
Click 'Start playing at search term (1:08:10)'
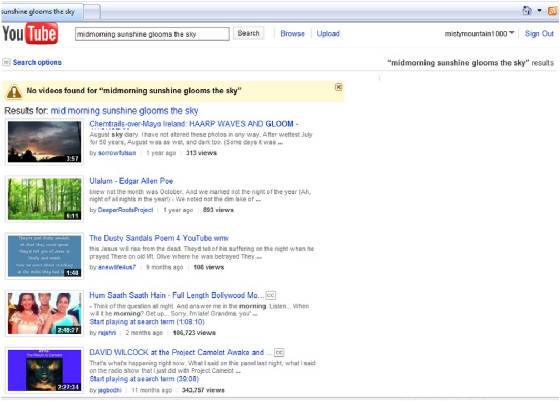tap(147, 322)
